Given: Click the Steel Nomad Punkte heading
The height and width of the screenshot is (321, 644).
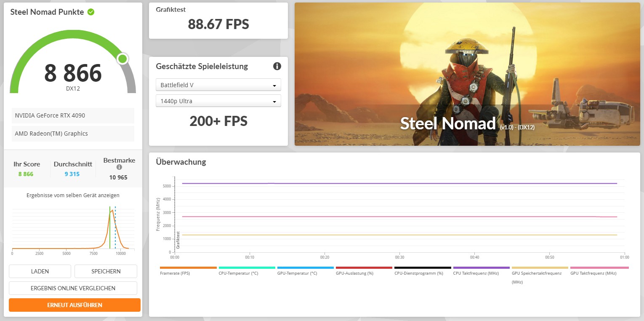Looking at the screenshot, I should 47,12.
